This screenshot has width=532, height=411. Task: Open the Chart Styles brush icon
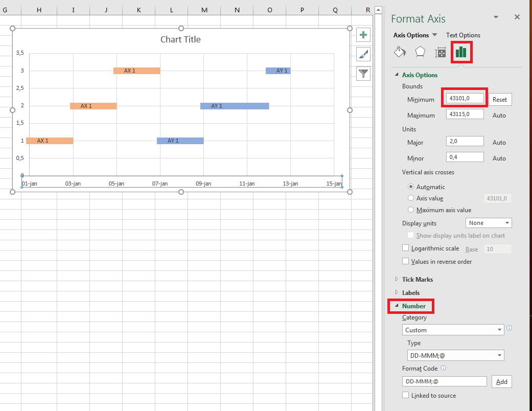tap(363, 54)
